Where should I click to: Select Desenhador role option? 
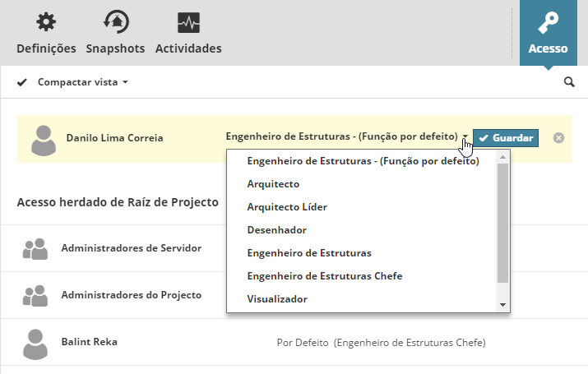(x=276, y=230)
